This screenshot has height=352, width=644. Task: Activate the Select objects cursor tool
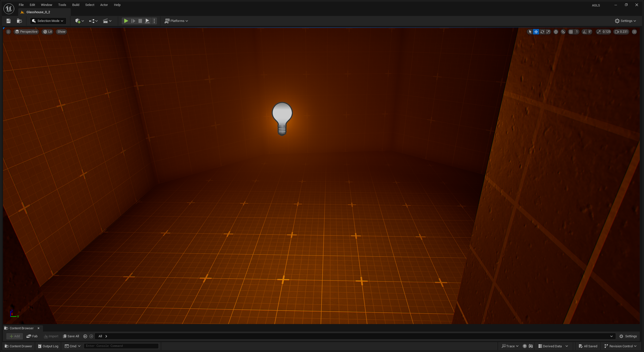[x=530, y=32]
